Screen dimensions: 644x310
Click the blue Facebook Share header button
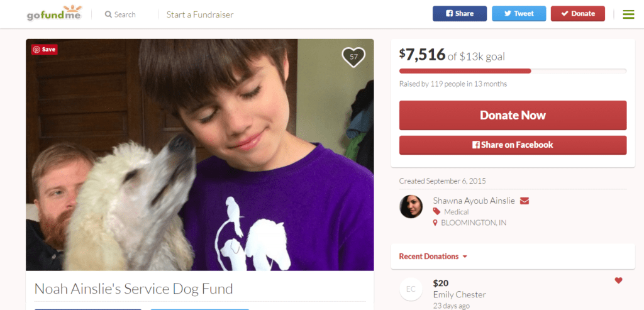click(x=459, y=14)
